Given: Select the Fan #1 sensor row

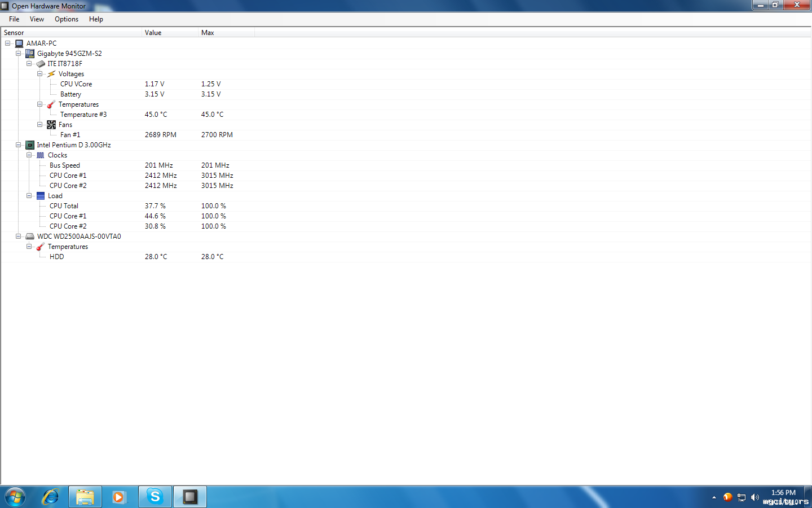Looking at the screenshot, I should click(x=406, y=135).
